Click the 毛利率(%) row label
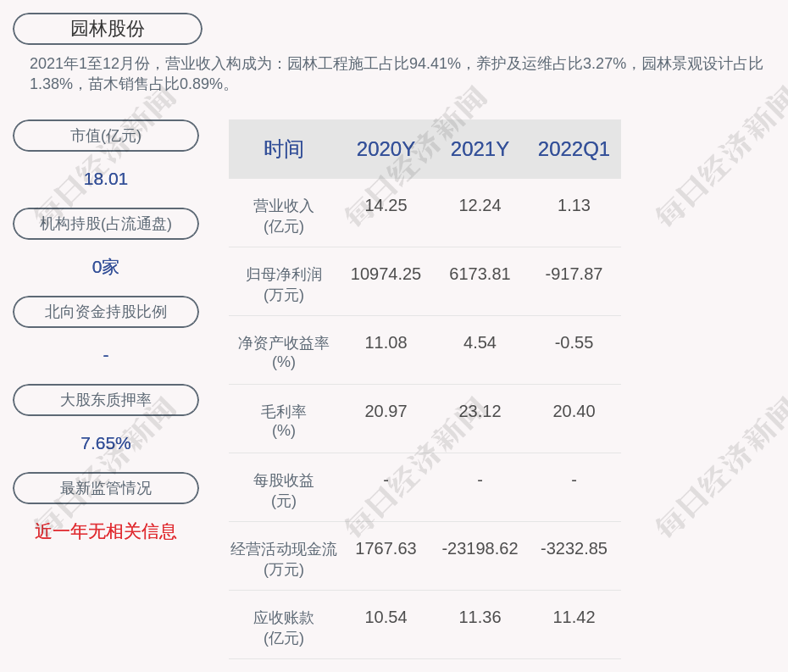Image resolution: width=788 pixels, height=672 pixels. [284, 421]
